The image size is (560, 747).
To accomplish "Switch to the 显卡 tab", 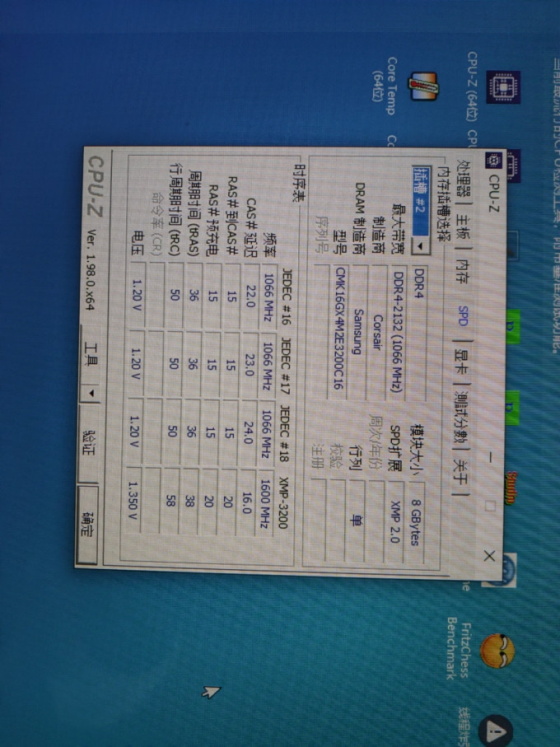I will [461, 362].
